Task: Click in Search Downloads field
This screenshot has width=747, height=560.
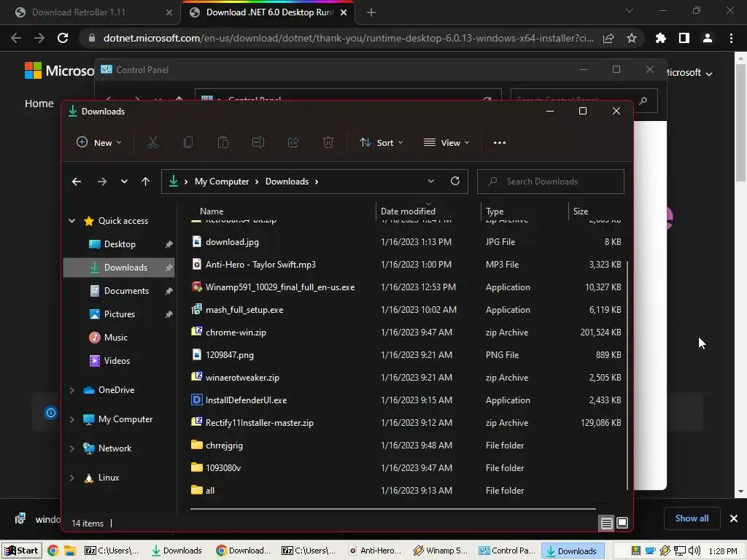Action: pyautogui.click(x=551, y=182)
